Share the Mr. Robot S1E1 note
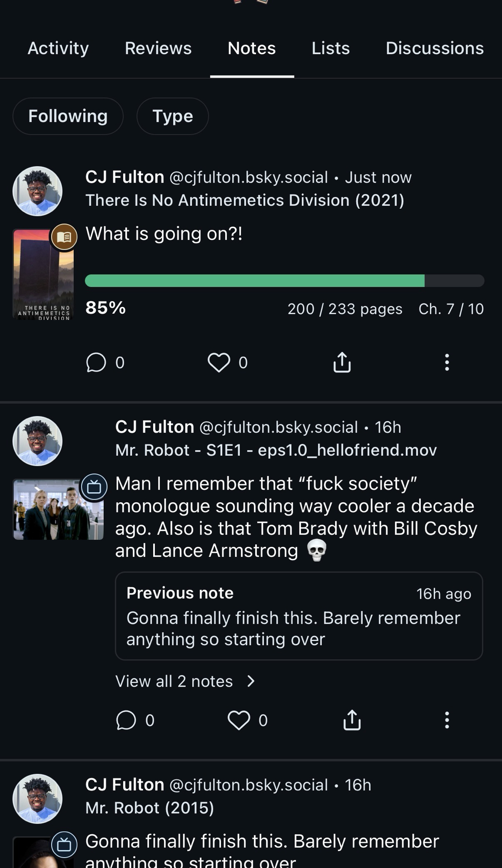The height and width of the screenshot is (868, 502). pos(352,720)
